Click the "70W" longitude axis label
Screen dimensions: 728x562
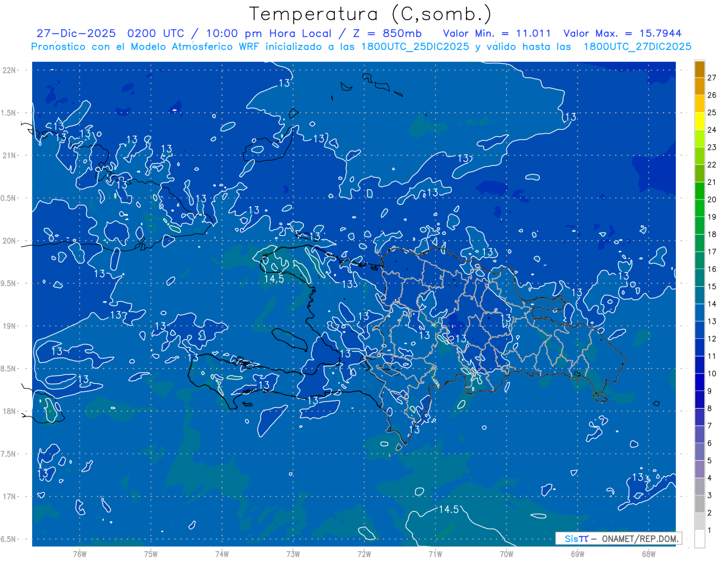507,554
